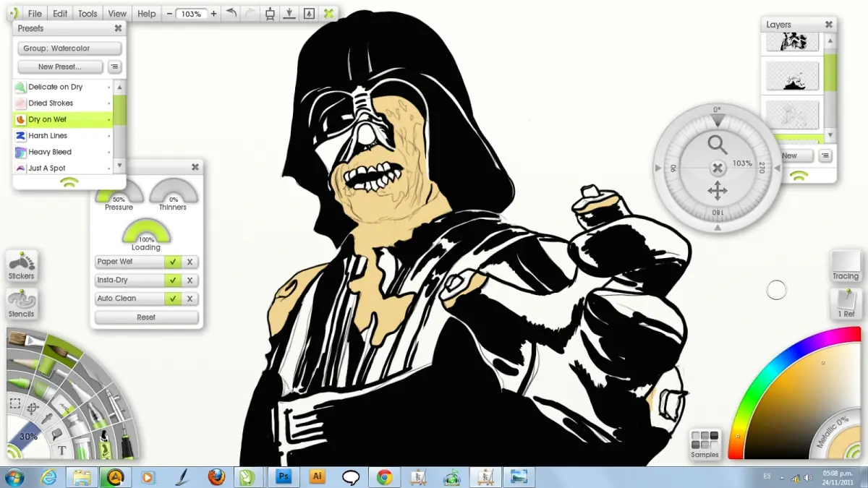Open the File menu
The width and height of the screenshot is (868, 488).
[x=35, y=14]
